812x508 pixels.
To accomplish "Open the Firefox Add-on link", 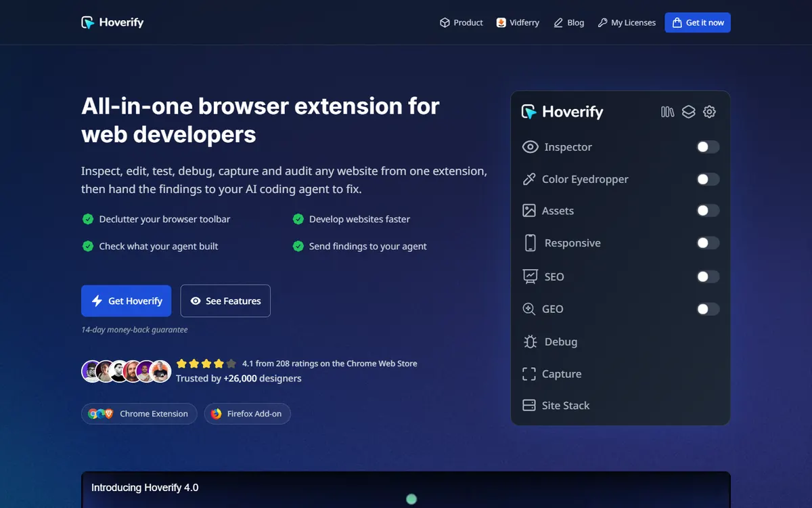I will (248, 413).
